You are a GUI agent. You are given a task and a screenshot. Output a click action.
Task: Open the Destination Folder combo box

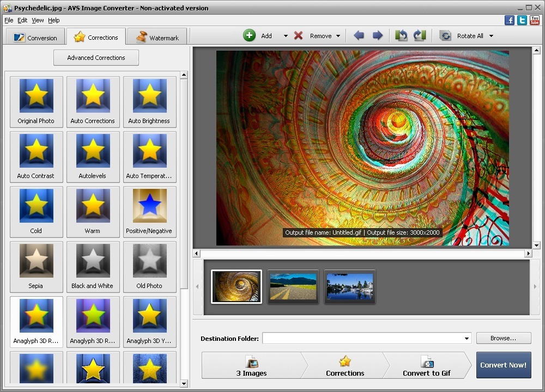click(467, 338)
